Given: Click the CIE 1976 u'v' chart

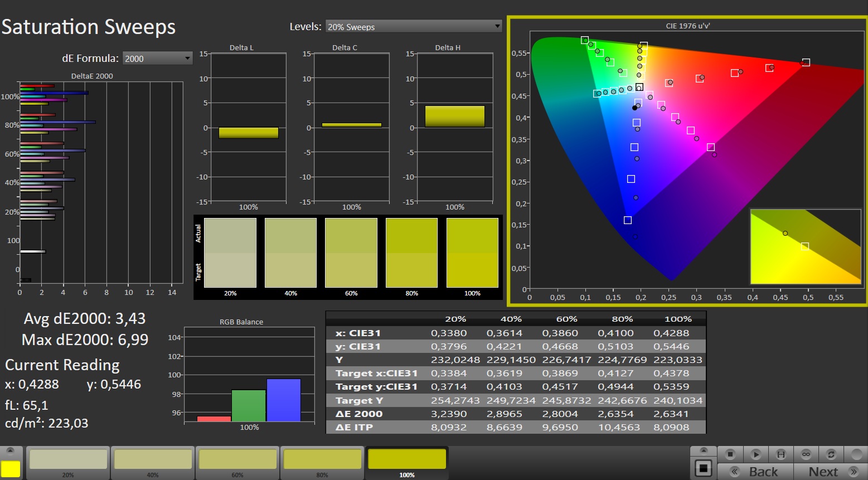Looking at the screenshot, I should [x=686, y=161].
